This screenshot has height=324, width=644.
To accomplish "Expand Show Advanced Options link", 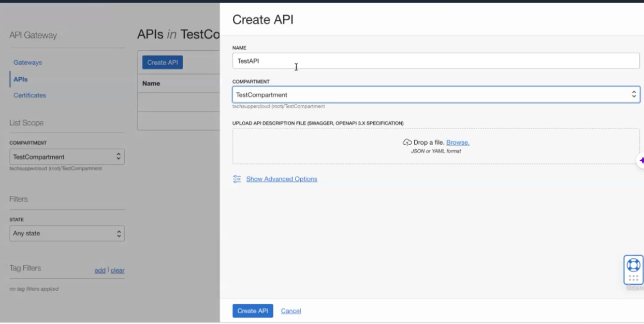I will [x=282, y=179].
